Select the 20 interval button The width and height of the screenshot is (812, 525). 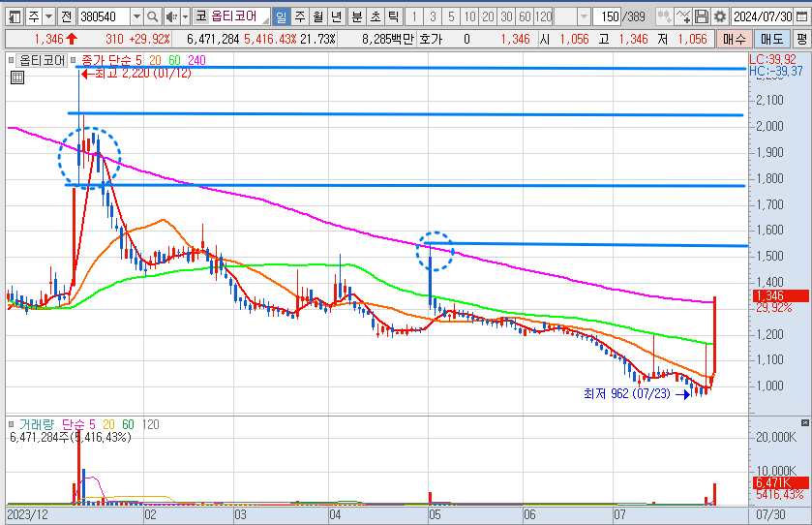pos(489,17)
